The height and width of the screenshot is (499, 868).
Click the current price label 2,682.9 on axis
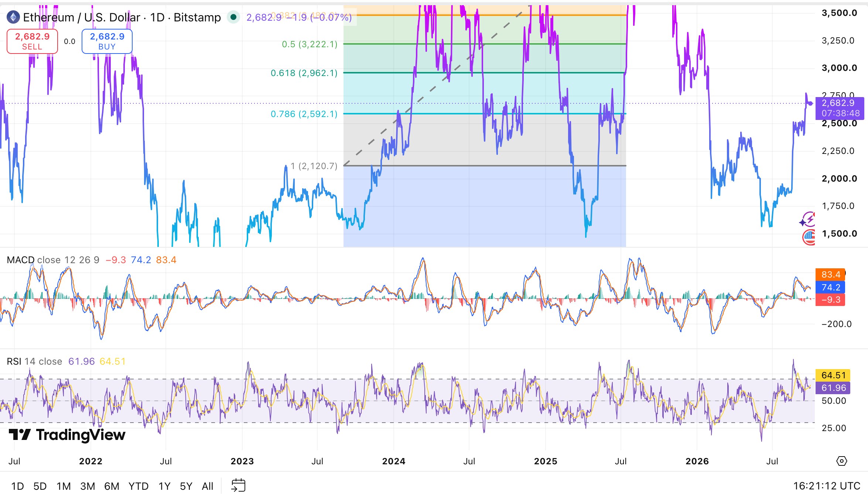coord(840,108)
